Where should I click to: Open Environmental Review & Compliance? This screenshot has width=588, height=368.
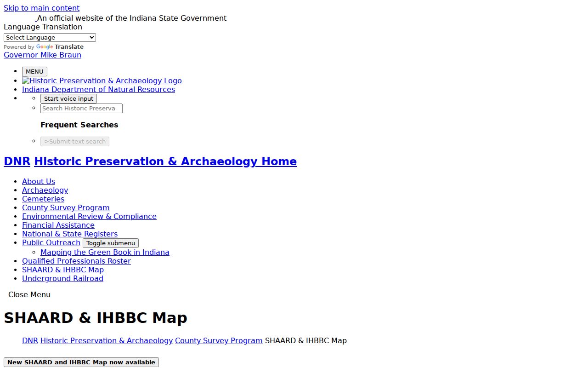tap(89, 216)
